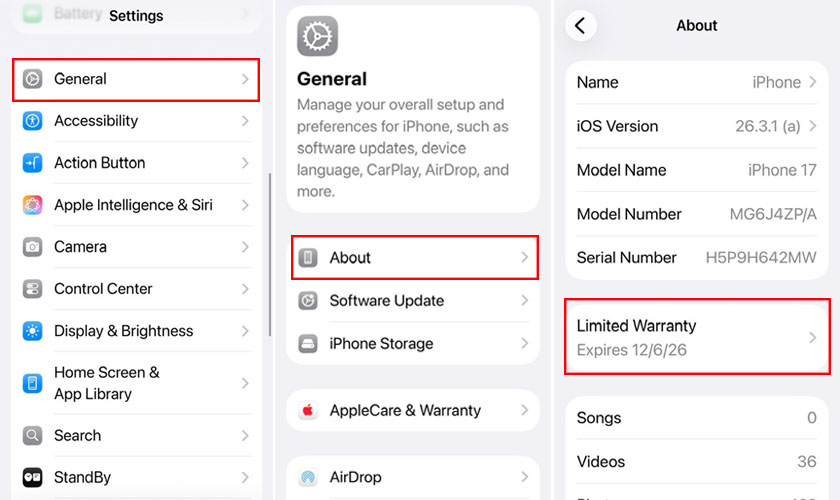Open Accessibility settings
The width and height of the screenshot is (840, 500).
136,121
